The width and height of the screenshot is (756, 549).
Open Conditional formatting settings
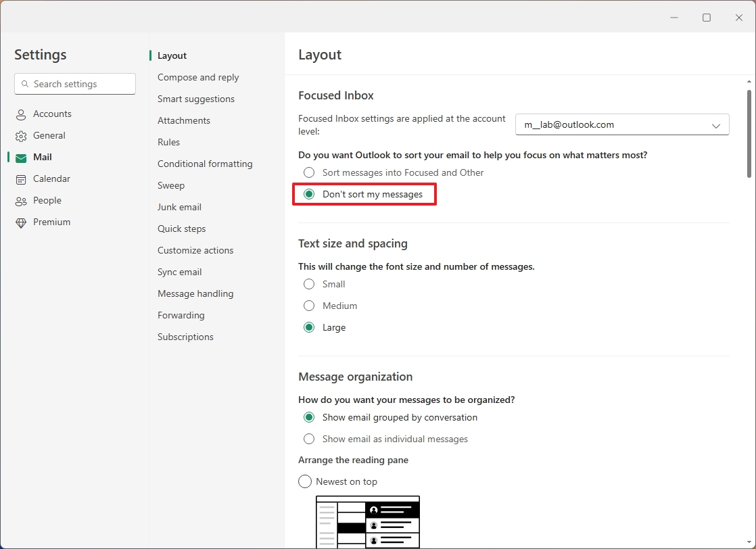pyautogui.click(x=205, y=164)
